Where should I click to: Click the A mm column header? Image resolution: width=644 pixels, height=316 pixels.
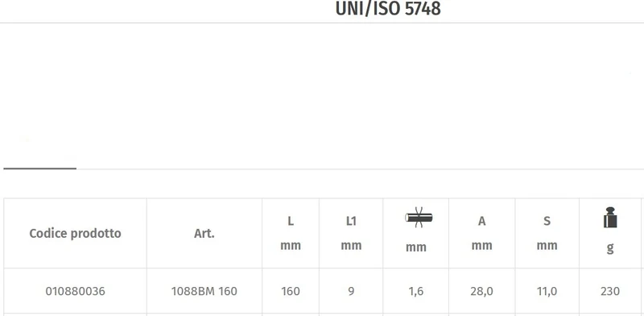pos(481,233)
